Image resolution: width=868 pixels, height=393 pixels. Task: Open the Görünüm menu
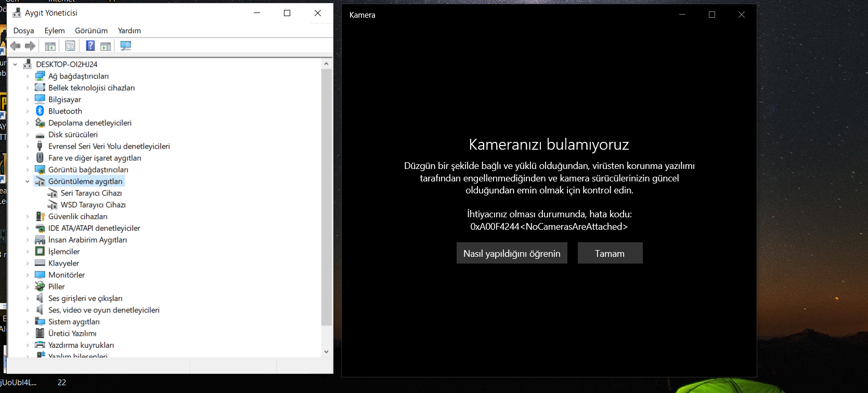91,31
